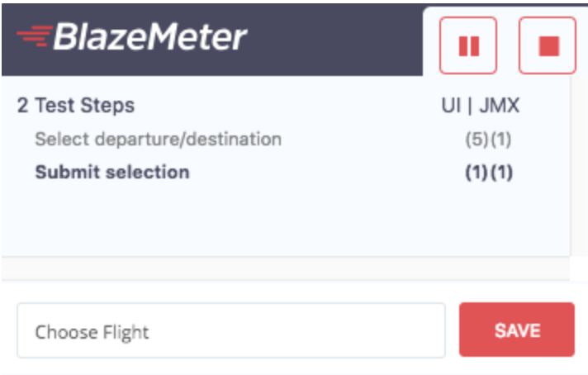Click the (5) UI count for Select departure/destination
This screenshot has height=375, width=588.
(477, 140)
